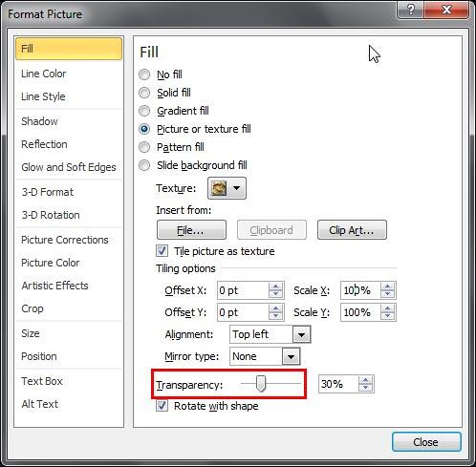Decrease Scale Y with down arrow
Screen dimensions: 476x467
388,316
